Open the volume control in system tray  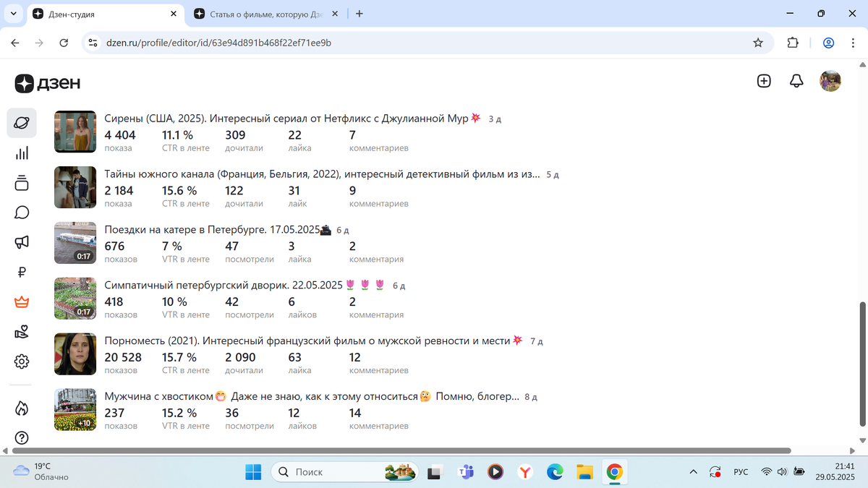[x=782, y=472]
